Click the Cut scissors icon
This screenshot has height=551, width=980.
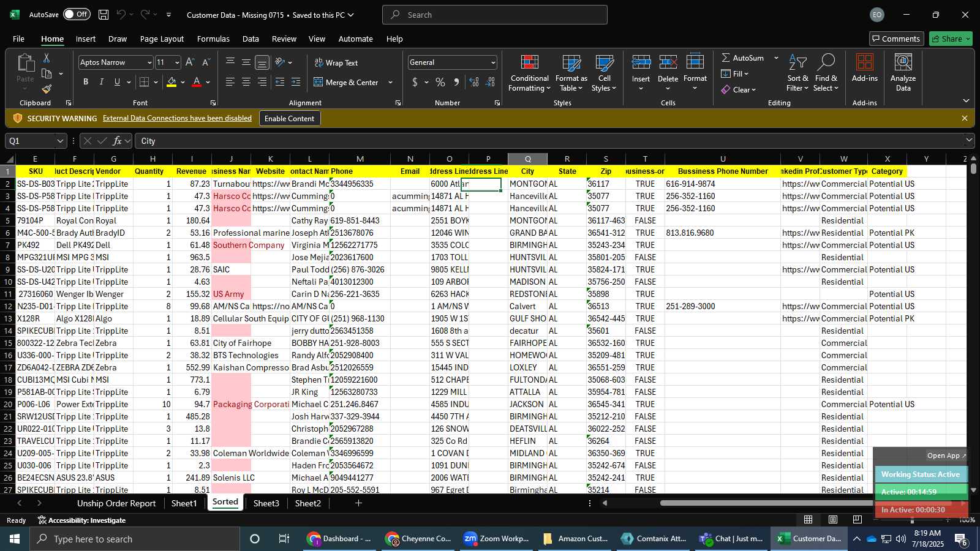[x=46, y=58]
